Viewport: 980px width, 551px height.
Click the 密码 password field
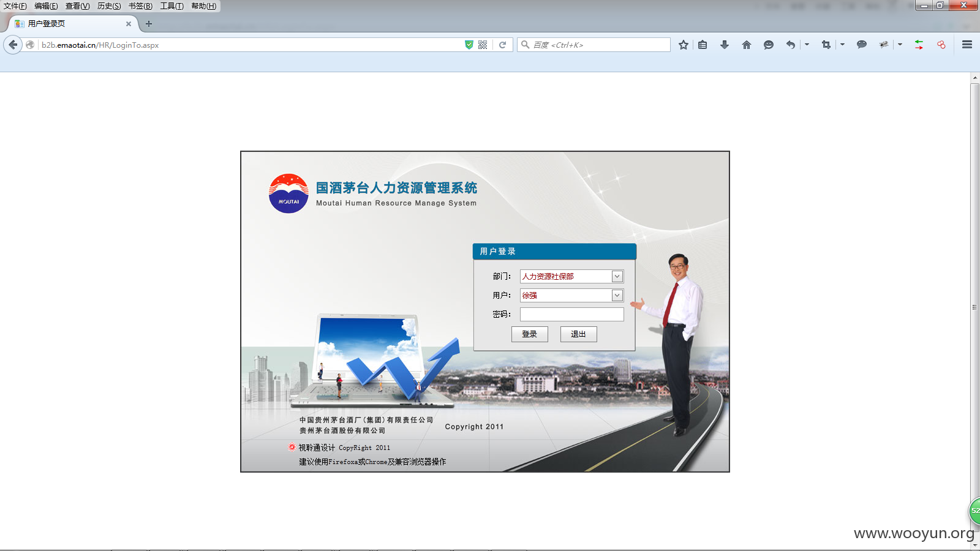coord(571,314)
